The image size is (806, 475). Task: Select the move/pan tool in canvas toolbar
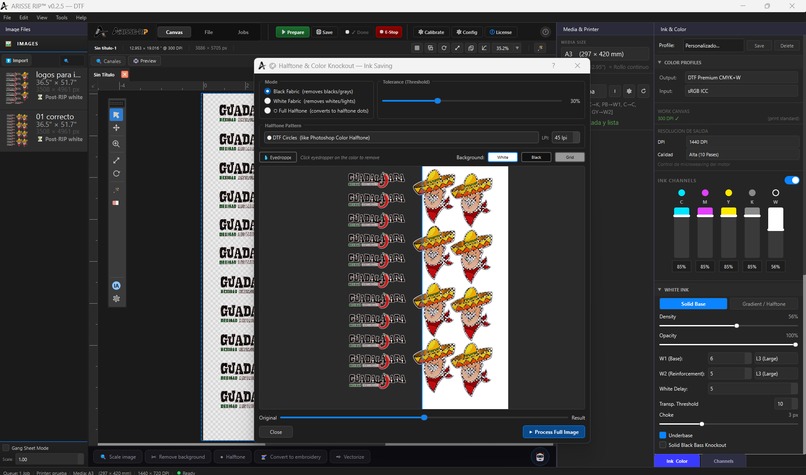[116, 128]
